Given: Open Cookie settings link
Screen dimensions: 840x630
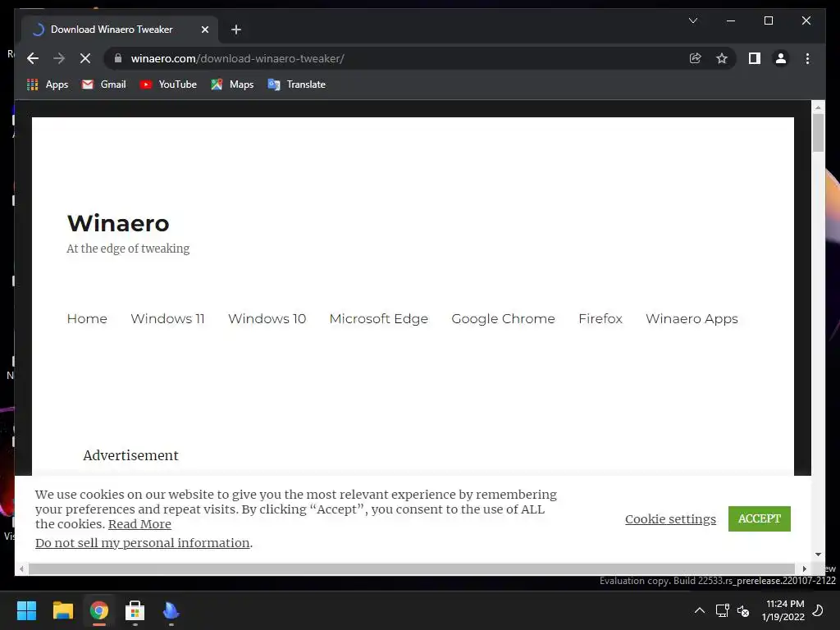Looking at the screenshot, I should [670, 519].
